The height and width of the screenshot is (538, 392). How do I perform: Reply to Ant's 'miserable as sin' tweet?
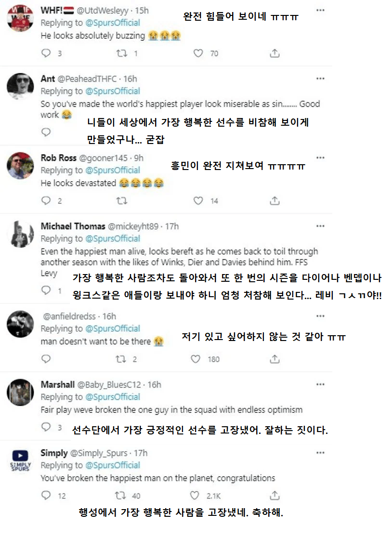click(46, 131)
